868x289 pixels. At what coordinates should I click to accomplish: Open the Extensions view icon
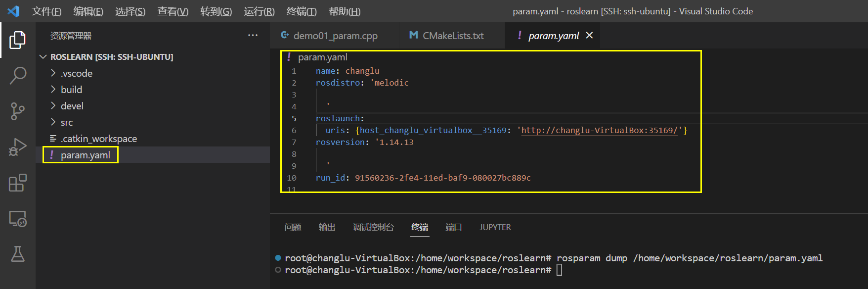coord(18,183)
